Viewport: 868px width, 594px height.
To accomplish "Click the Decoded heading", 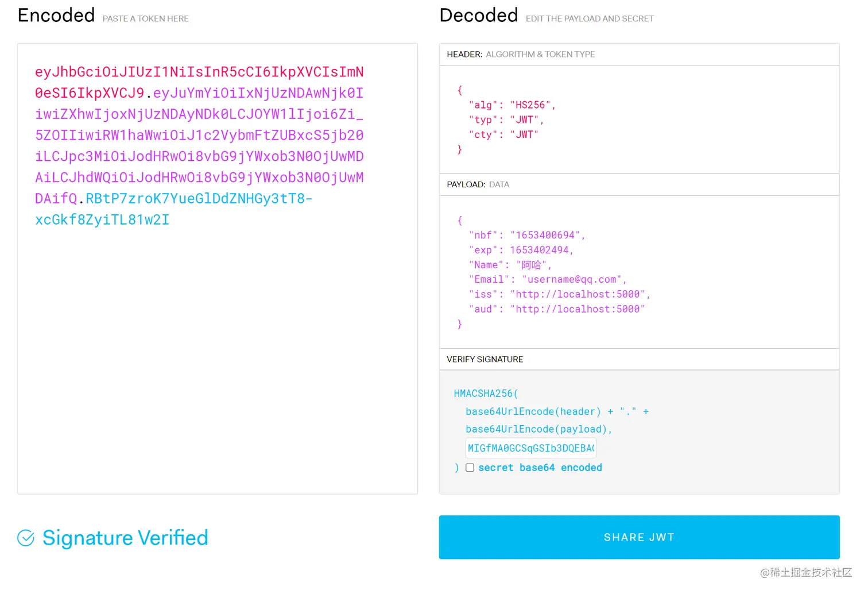I will pos(479,15).
